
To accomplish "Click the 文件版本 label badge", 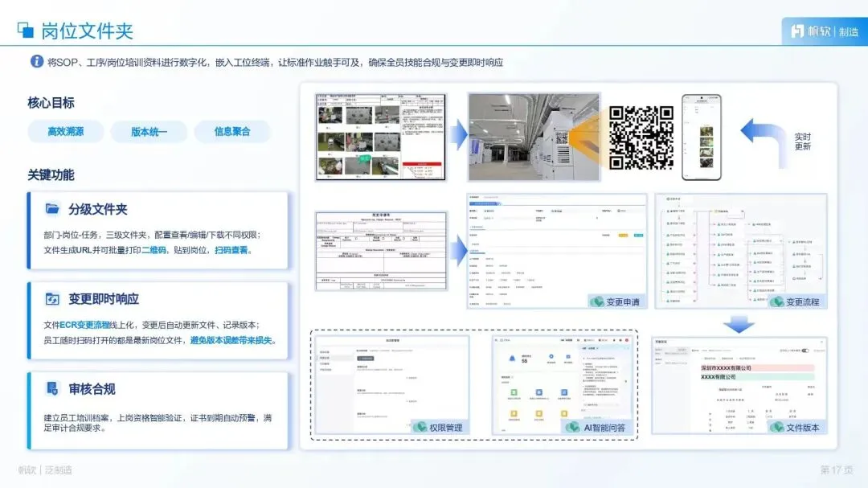I will click(x=796, y=428).
